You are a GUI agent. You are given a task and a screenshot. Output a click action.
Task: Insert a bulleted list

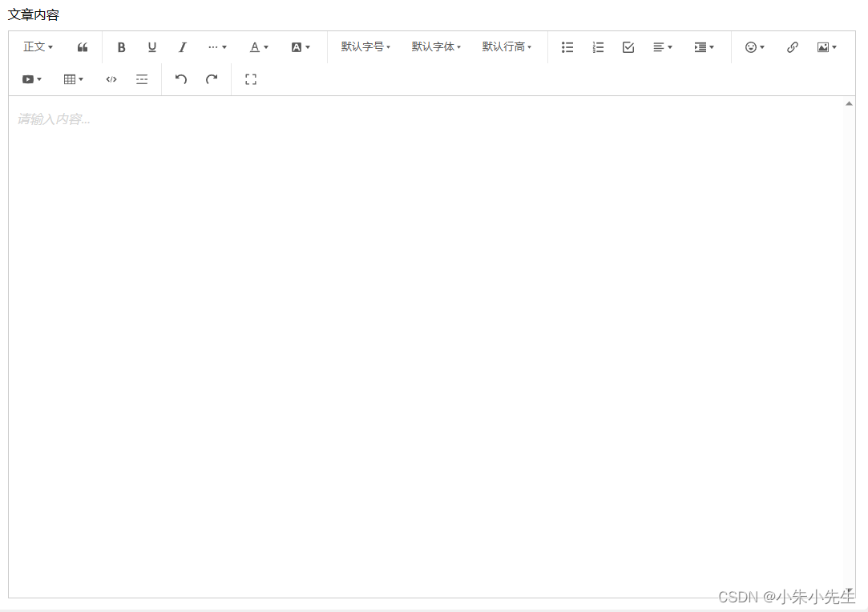coord(567,47)
